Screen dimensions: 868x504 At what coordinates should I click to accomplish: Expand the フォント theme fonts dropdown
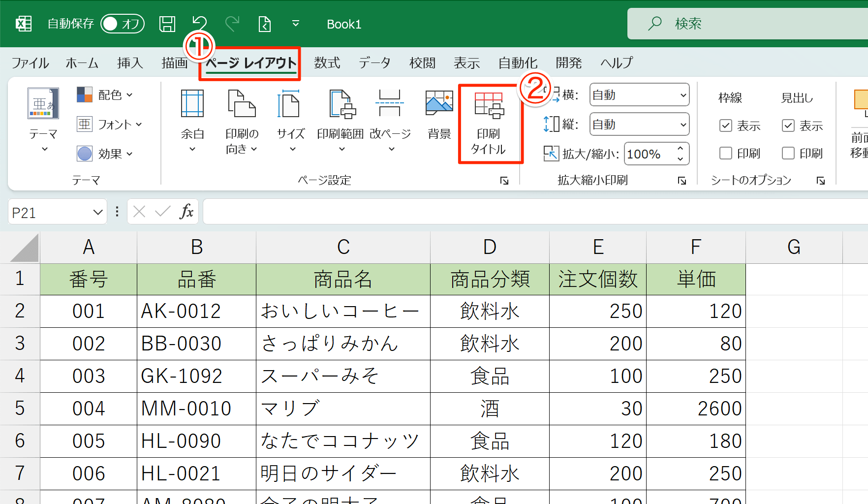click(x=109, y=124)
